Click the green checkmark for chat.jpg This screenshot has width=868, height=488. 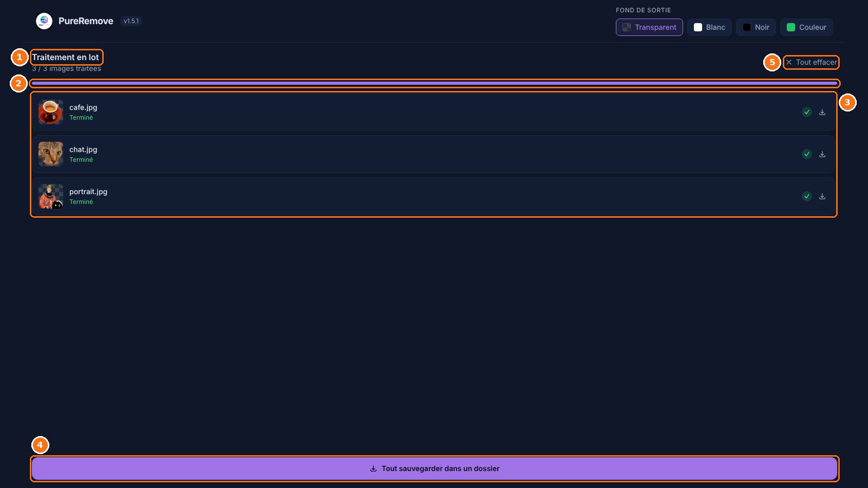[807, 154]
